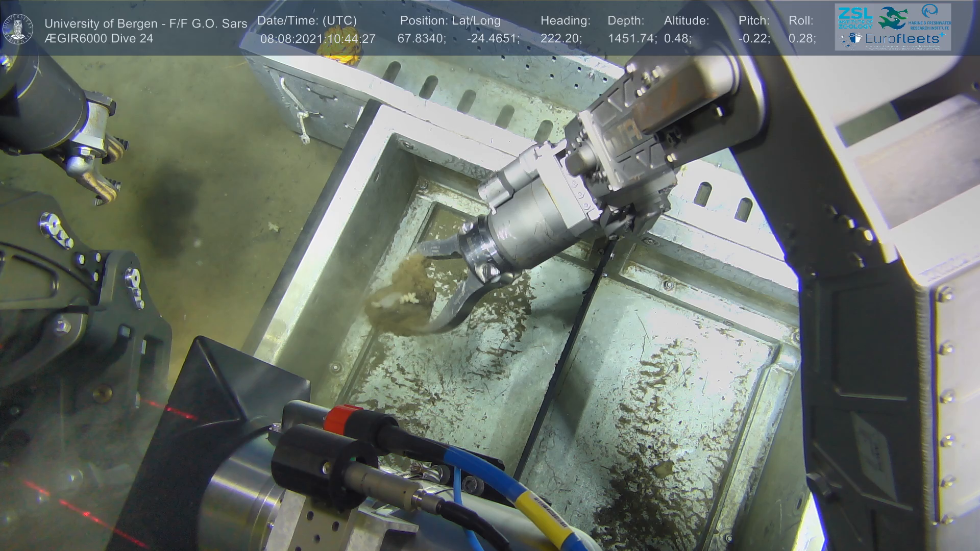The height and width of the screenshot is (551, 980).
Task: Click the Eurofleets logo
Action: click(892, 39)
